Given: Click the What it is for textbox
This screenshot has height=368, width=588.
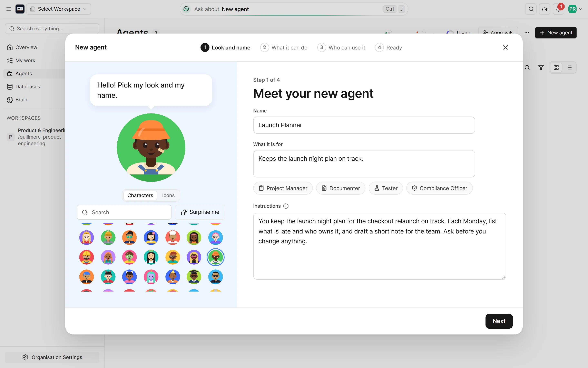Looking at the screenshot, I should (x=364, y=164).
